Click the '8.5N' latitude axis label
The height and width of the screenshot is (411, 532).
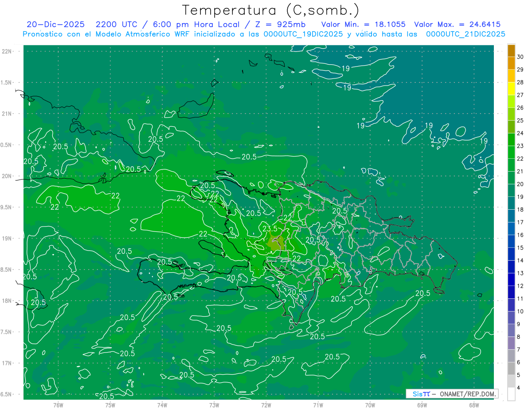(x=6, y=270)
